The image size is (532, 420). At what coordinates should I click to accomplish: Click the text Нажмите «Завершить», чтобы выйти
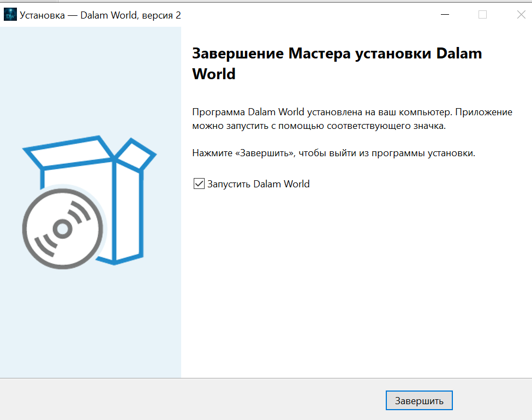pyautogui.click(x=333, y=153)
